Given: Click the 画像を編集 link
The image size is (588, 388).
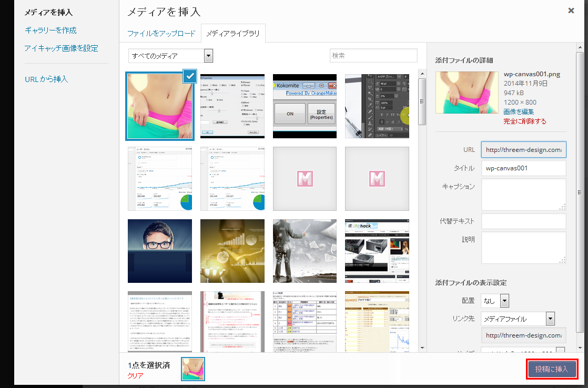Looking at the screenshot, I should click(519, 111).
